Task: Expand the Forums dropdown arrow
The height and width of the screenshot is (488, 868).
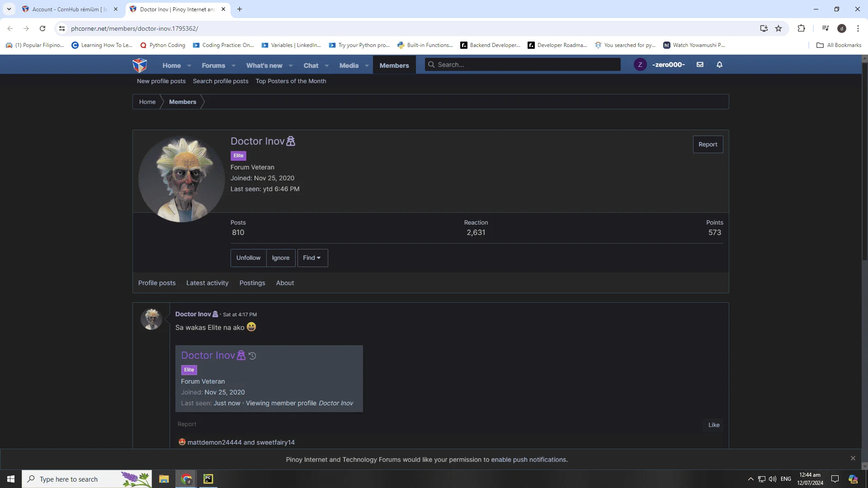Action: point(233,66)
